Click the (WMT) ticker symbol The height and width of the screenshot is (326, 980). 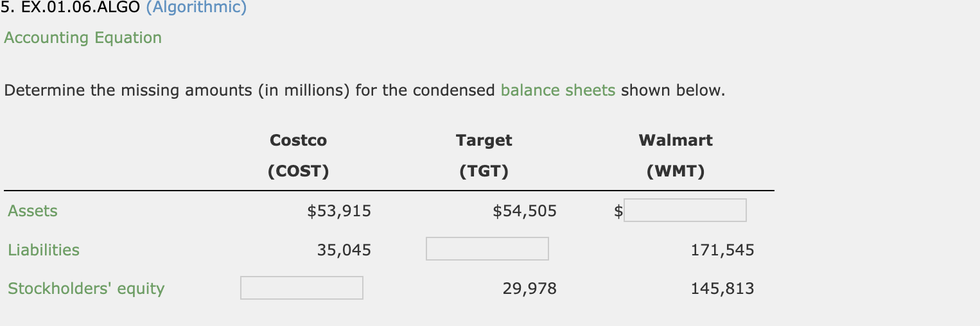[675, 172]
